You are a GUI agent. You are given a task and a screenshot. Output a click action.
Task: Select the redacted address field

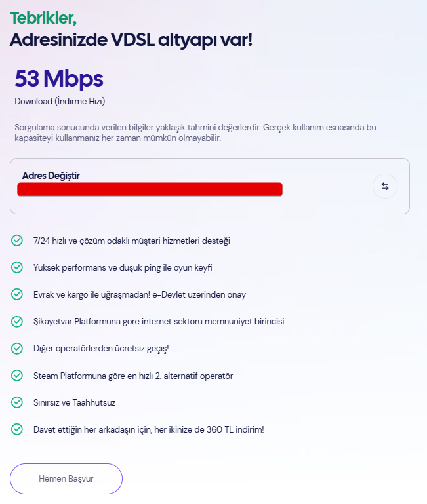[x=150, y=189]
